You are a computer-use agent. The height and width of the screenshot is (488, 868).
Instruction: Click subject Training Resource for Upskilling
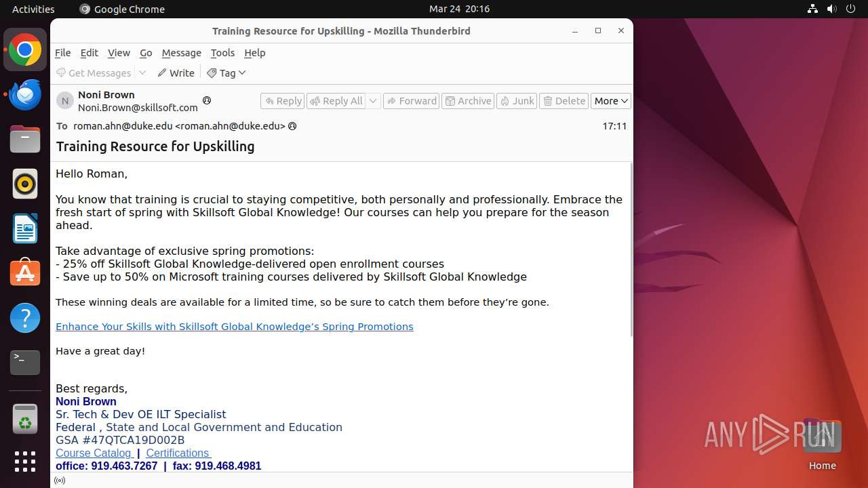click(x=155, y=146)
